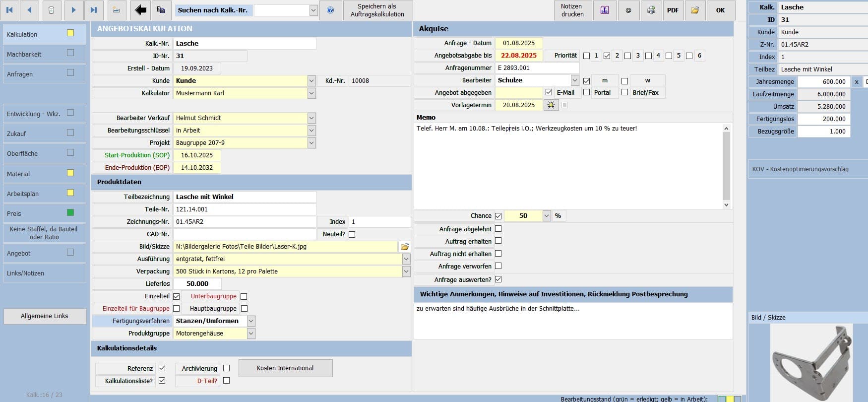Click the printer icon in toolbar
The height and width of the screenshot is (402, 868).
[x=651, y=10]
